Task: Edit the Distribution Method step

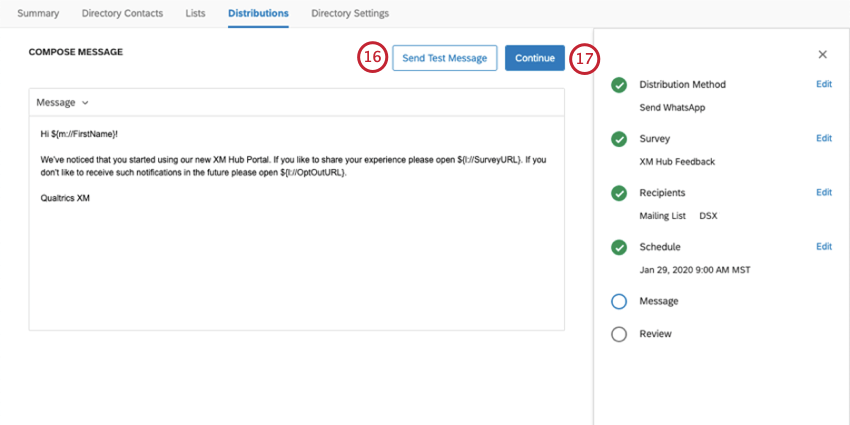Action: [824, 84]
